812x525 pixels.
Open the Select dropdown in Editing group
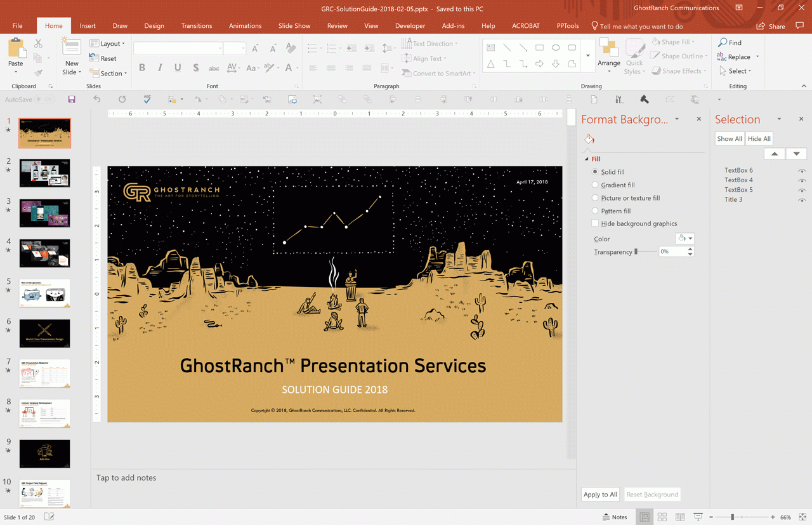(735, 71)
